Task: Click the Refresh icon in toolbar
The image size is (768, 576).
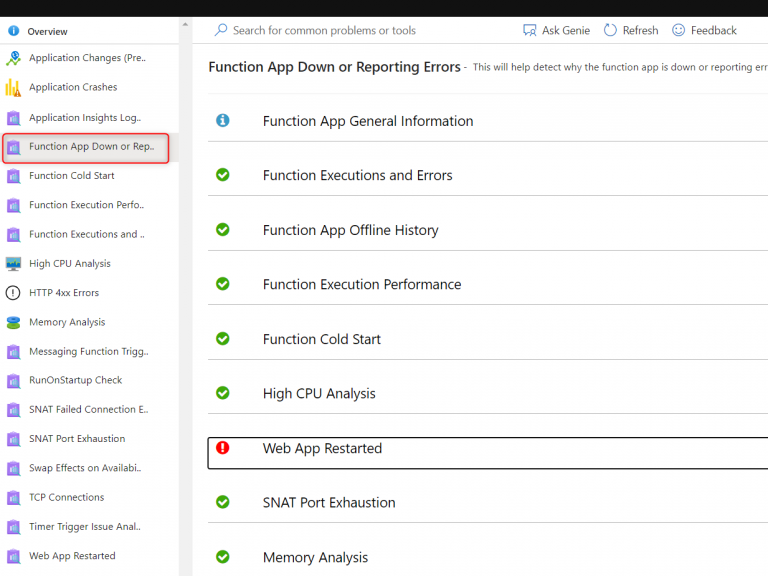Action: pos(611,31)
